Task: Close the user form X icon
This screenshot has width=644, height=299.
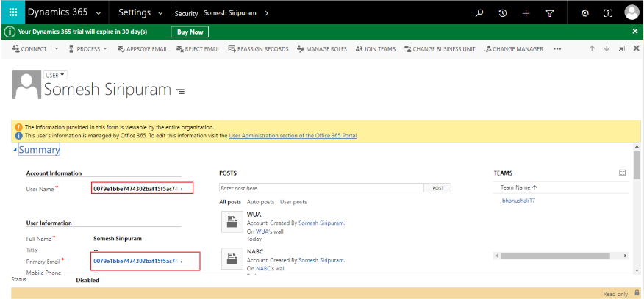Action: coord(636,48)
